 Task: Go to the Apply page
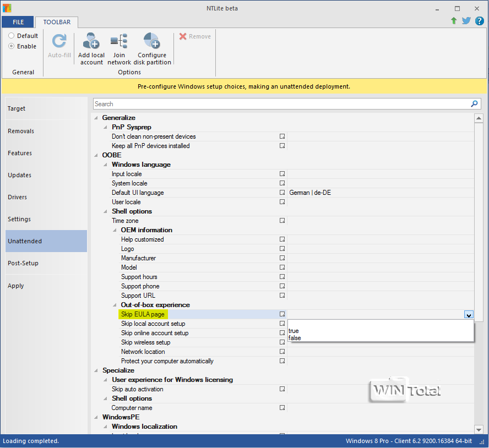click(x=16, y=286)
